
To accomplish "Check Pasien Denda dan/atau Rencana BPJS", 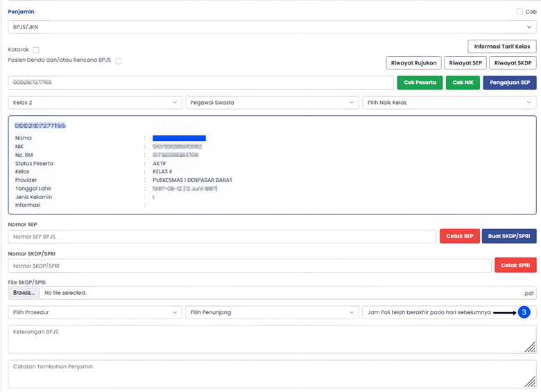I will click(118, 61).
